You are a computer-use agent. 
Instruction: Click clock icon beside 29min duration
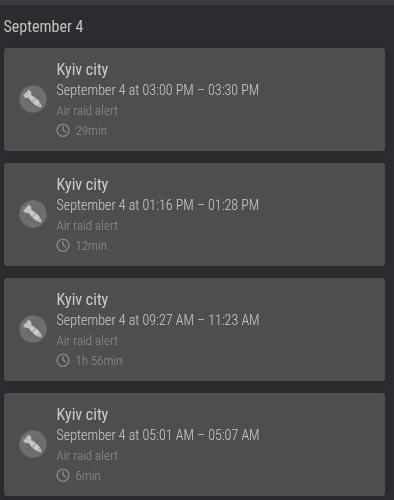click(63, 131)
